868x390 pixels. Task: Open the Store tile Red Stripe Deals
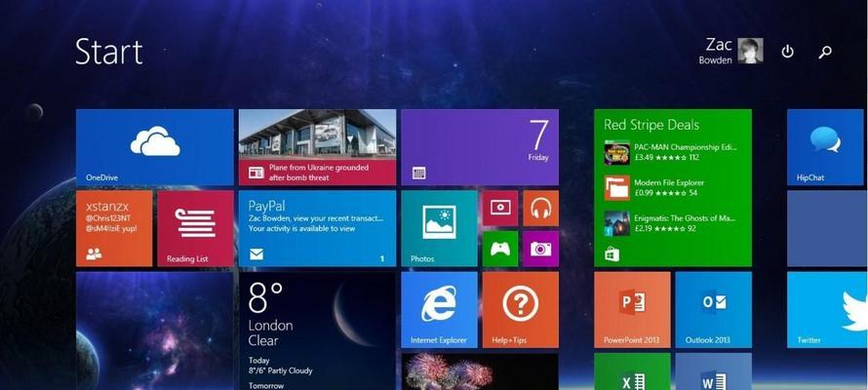coord(673,188)
